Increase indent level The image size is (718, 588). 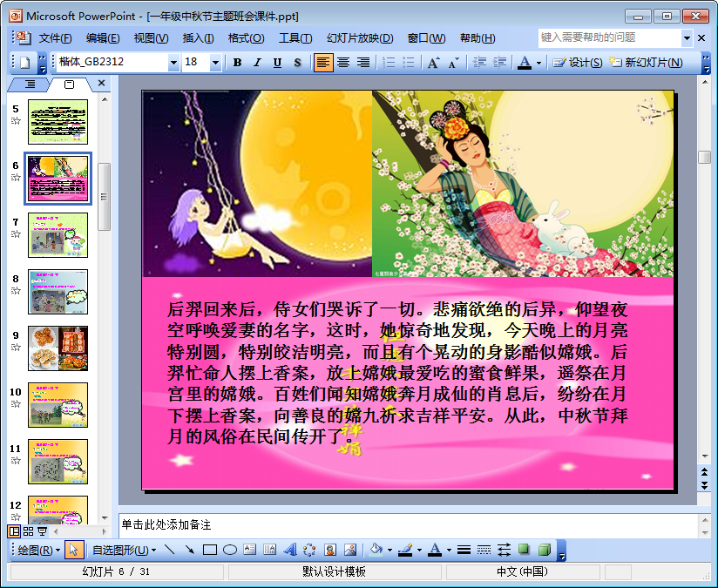(x=499, y=62)
